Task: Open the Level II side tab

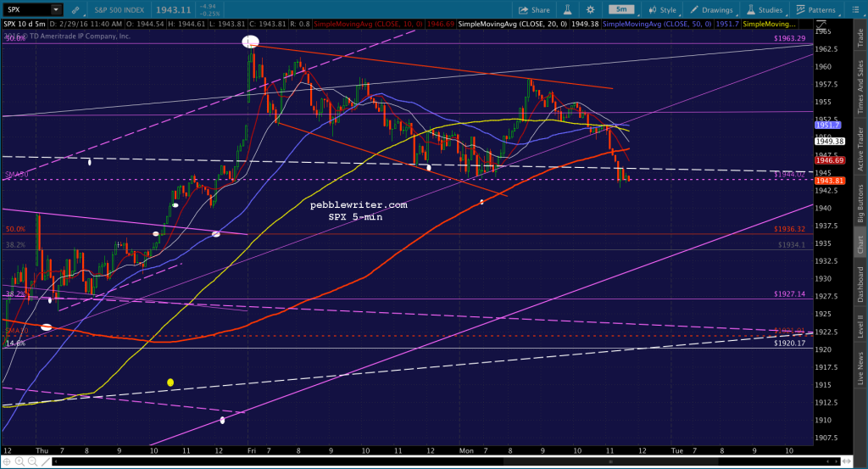Action: tap(860, 327)
